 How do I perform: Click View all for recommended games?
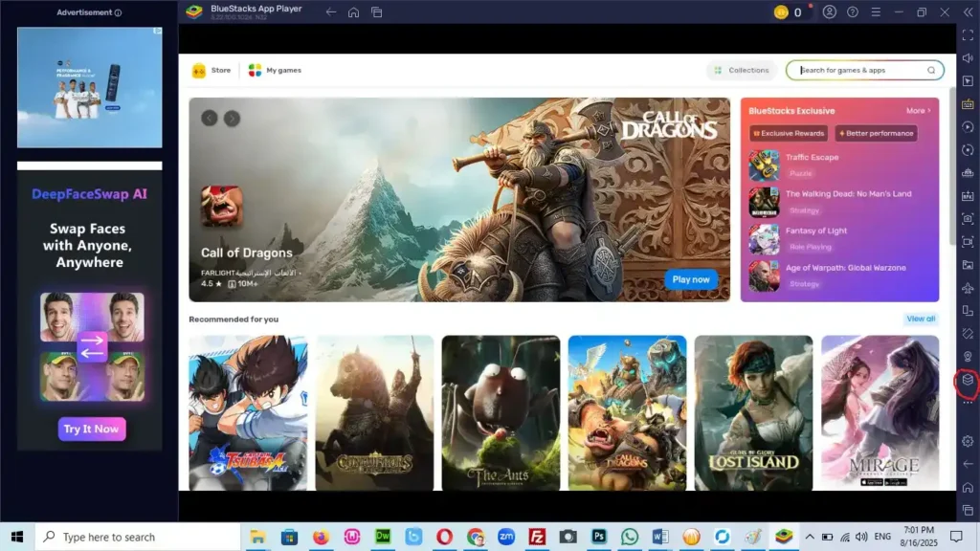click(921, 319)
